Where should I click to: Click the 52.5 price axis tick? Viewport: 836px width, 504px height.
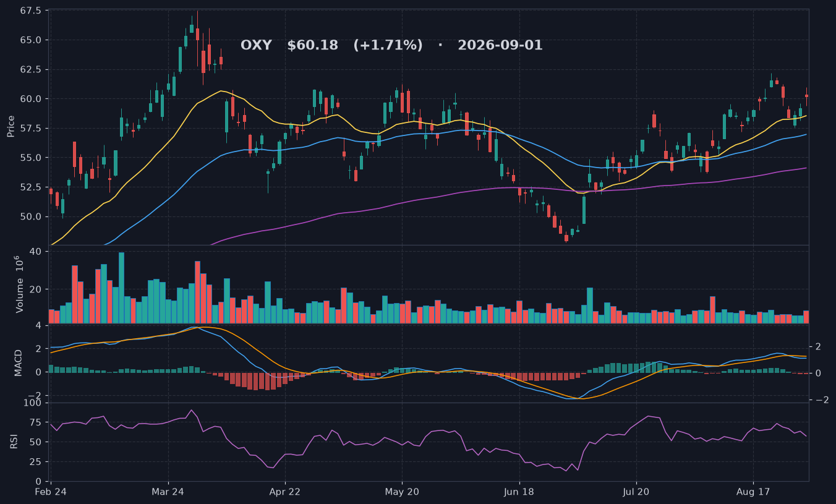coord(31,187)
